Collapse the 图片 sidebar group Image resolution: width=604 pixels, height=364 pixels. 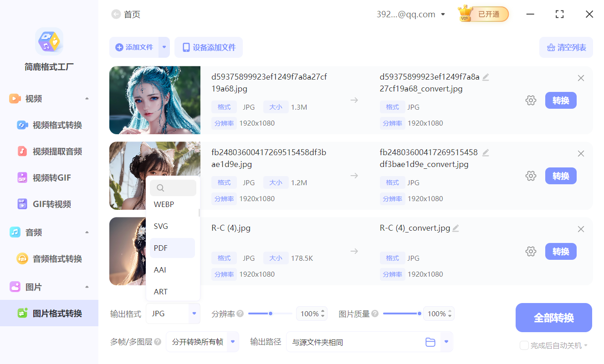(87, 287)
